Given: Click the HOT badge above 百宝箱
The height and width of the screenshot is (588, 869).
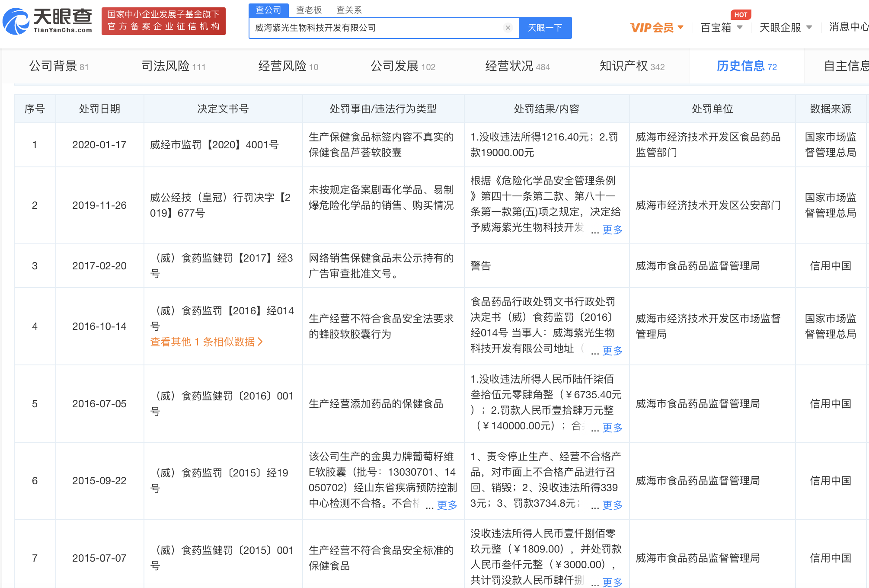Looking at the screenshot, I should coord(741,15).
